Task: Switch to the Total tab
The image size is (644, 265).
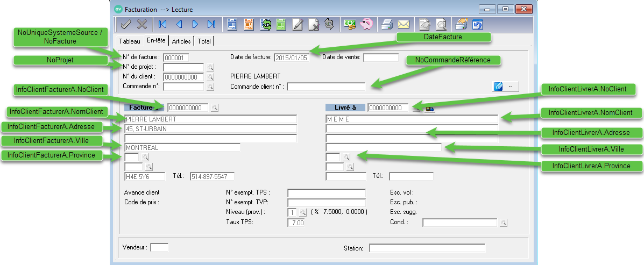Action: (x=204, y=41)
